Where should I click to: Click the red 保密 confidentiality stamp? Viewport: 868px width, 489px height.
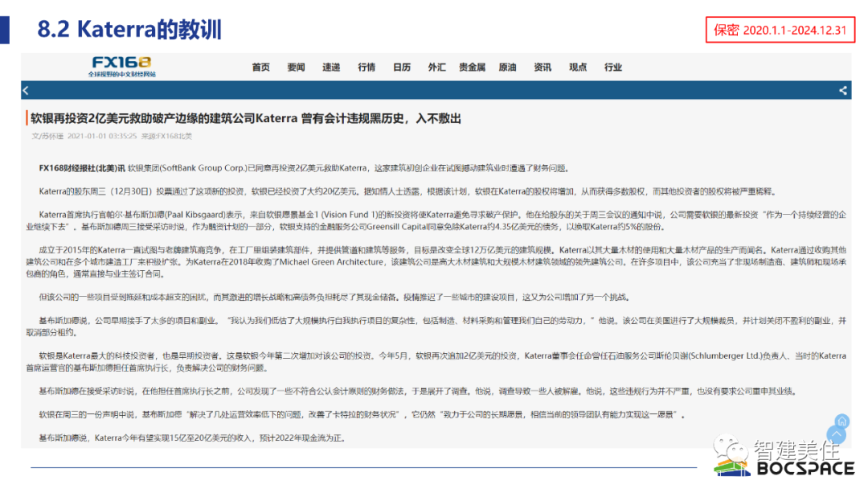[x=780, y=30]
